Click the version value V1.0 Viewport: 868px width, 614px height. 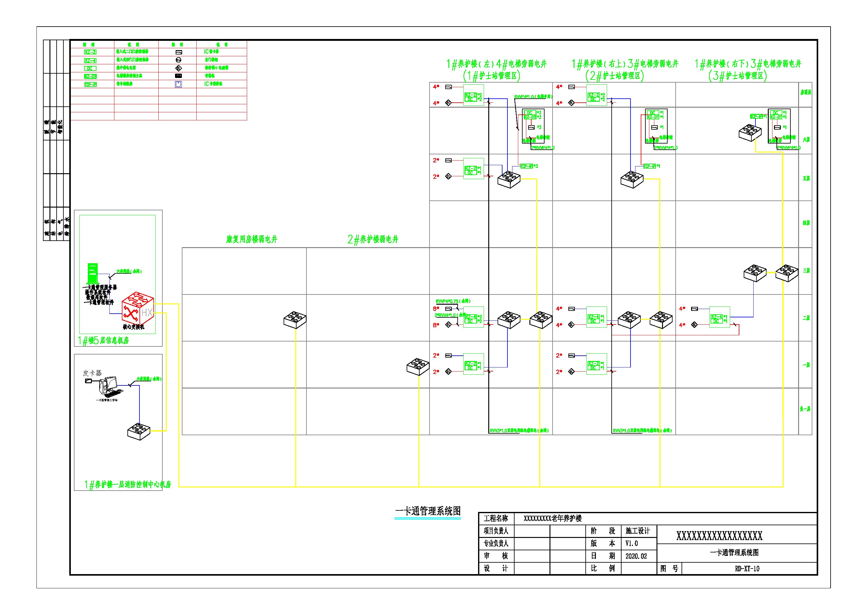tap(631, 543)
